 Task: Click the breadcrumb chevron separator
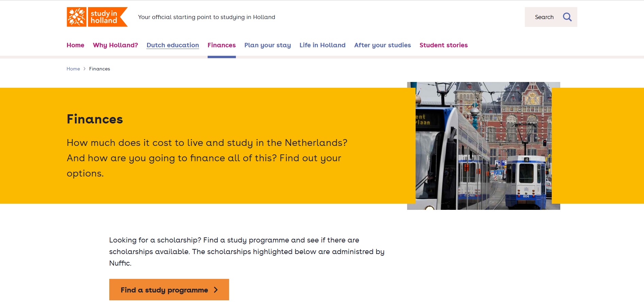coord(84,69)
